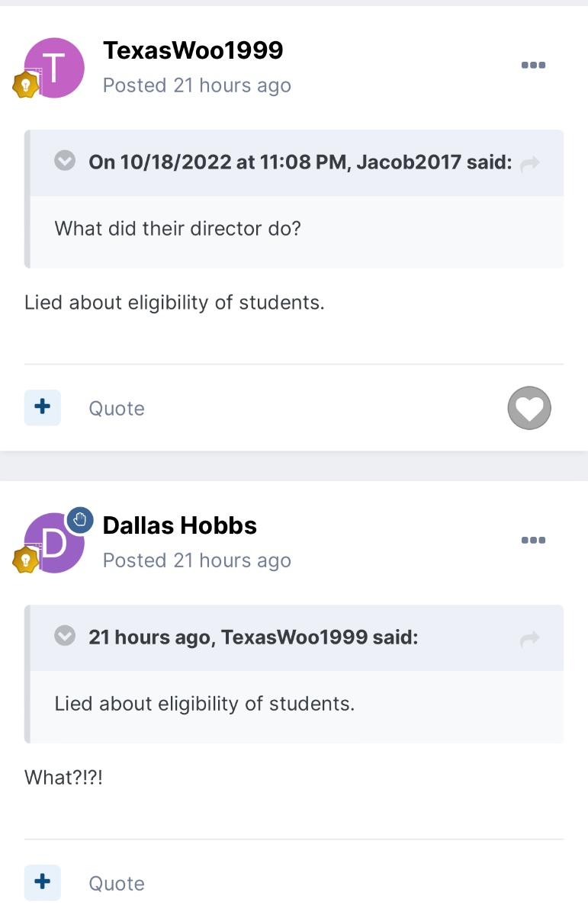Go to TexasWoo1999's quoted post via the arrow
The height and width of the screenshot is (915, 588).
point(529,638)
